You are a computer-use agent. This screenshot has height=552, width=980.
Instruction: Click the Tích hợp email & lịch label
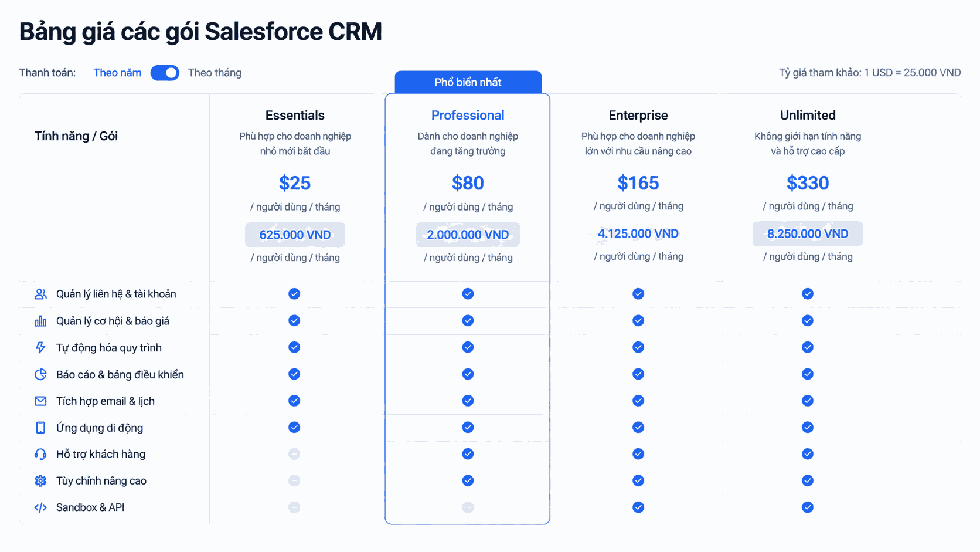click(x=106, y=401)
